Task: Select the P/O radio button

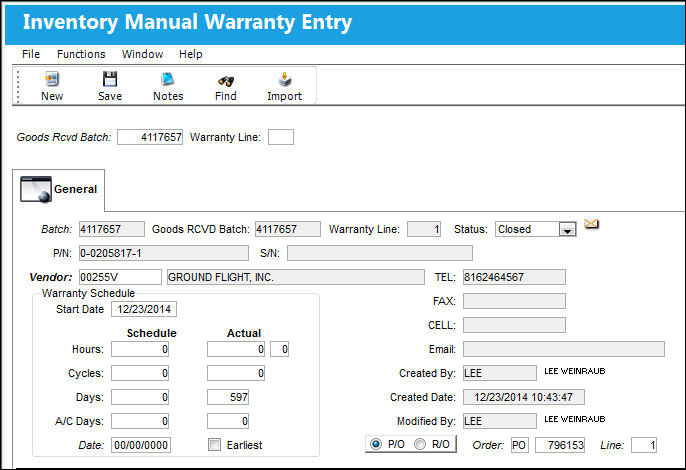Action: 376,444
